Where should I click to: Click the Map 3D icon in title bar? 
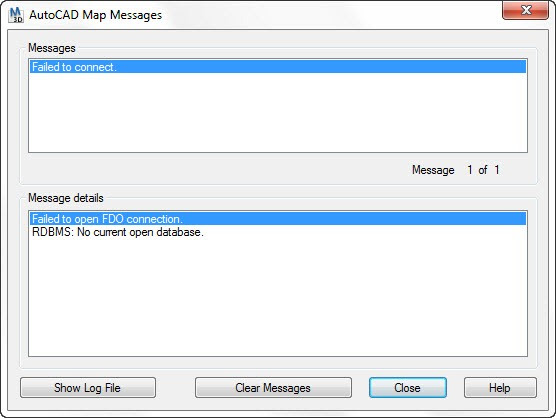coord(16,15)
